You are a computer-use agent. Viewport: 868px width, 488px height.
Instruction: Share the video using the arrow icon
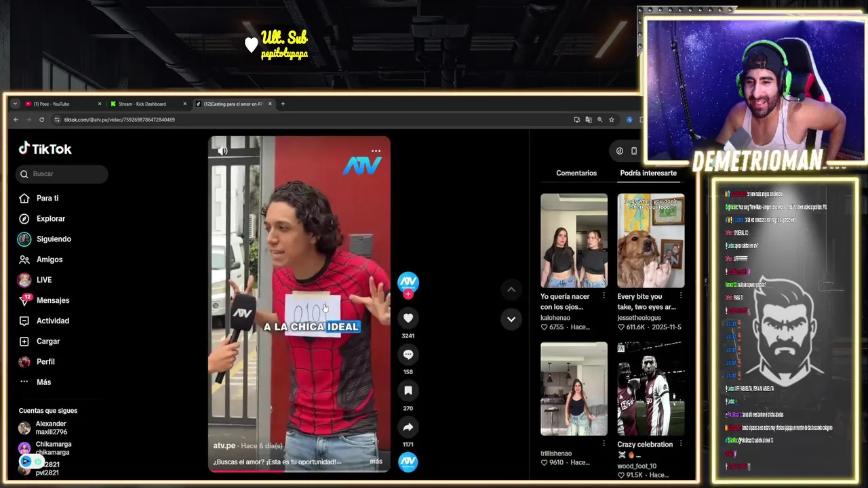point(408,427)
